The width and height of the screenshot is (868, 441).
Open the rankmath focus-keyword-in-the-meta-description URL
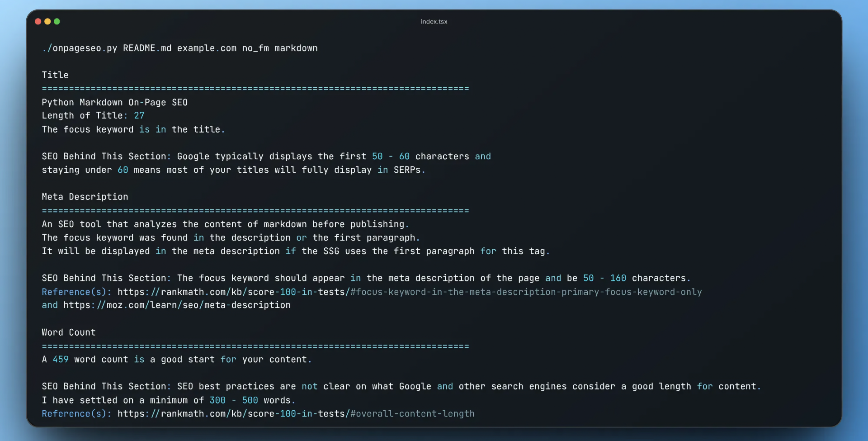point(410,292)
